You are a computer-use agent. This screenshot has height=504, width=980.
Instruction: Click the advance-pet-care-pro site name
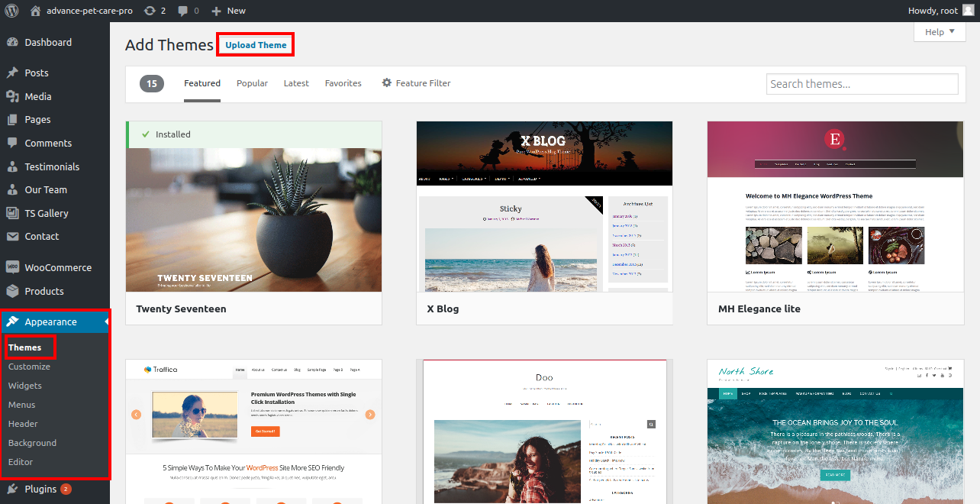tap(89, 11)
